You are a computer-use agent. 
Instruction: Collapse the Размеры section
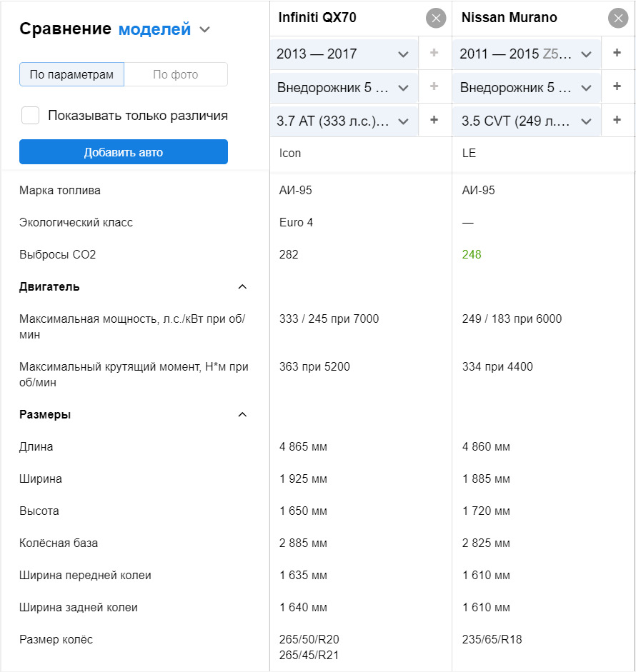coord(242,415)
